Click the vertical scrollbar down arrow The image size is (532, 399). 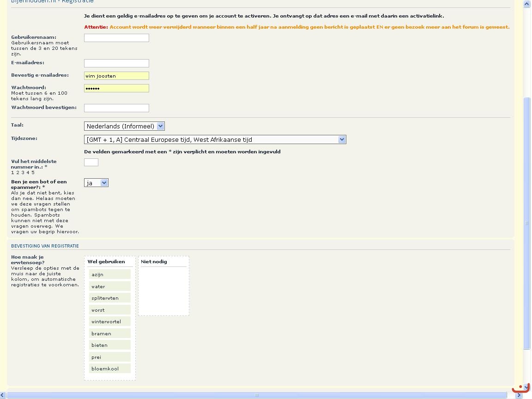[527, 387]
